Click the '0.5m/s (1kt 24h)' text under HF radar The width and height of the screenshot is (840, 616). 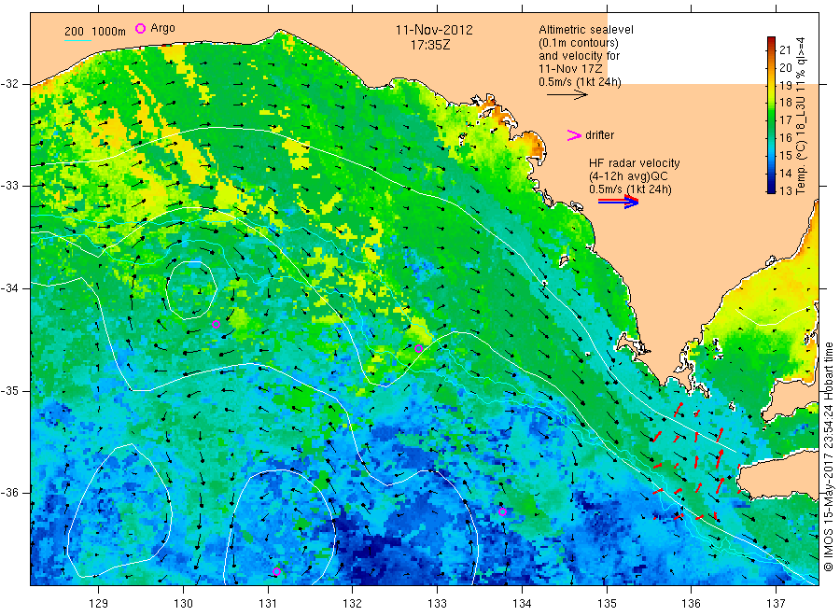point(630,189)
